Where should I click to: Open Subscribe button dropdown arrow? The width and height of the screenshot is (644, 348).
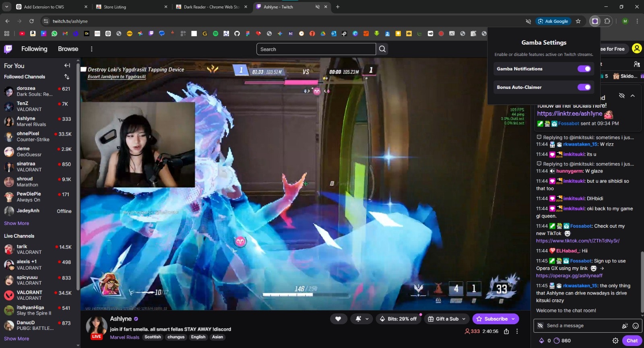point(513,319)
